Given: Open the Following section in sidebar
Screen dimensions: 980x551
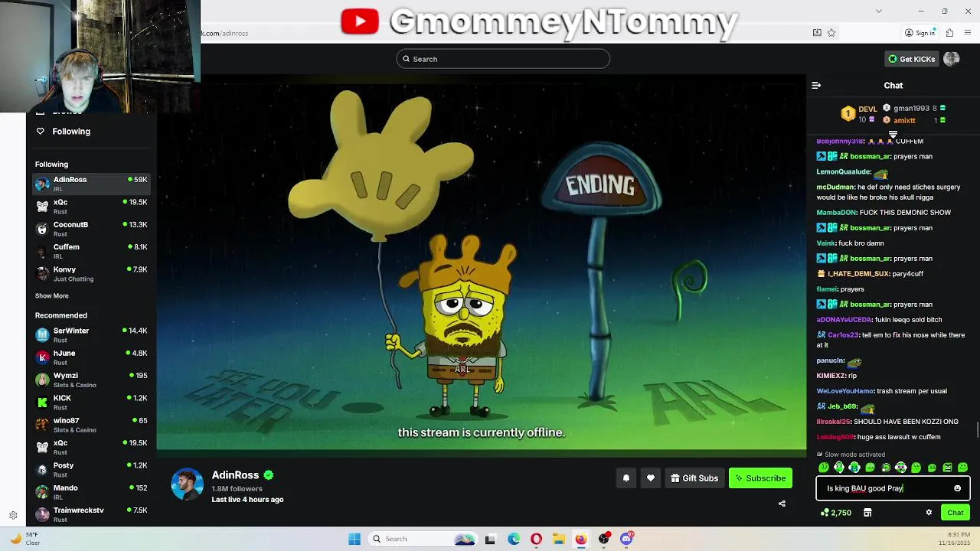Looking at the screenshot, I should [71, 132].
